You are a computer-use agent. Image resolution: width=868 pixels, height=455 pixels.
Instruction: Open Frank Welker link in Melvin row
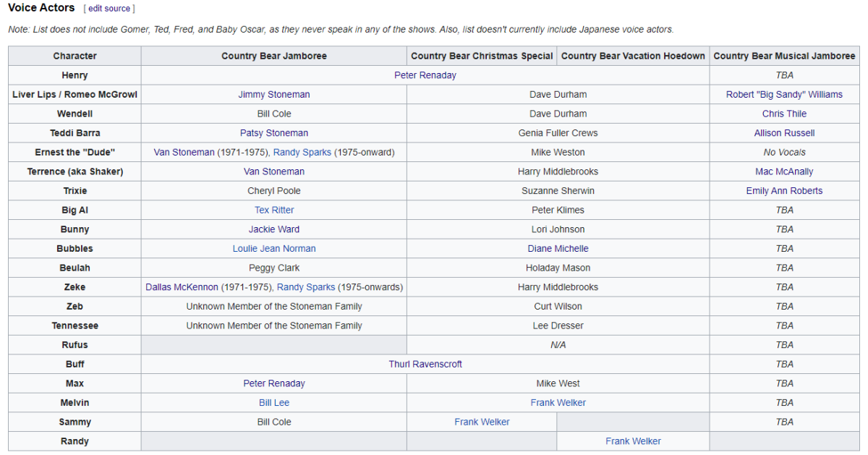pyautogui.click(x=558, y=403)
